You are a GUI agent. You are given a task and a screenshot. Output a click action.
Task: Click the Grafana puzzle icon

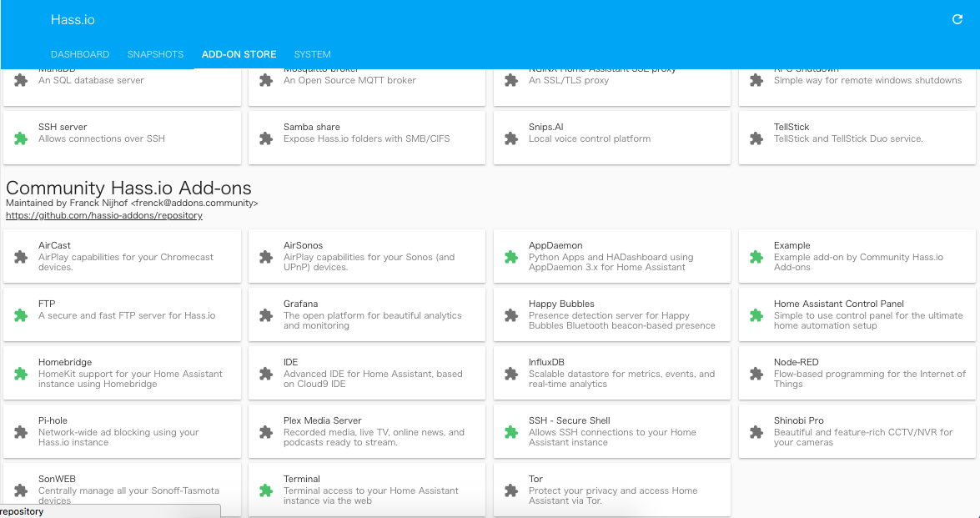[265, 315]
